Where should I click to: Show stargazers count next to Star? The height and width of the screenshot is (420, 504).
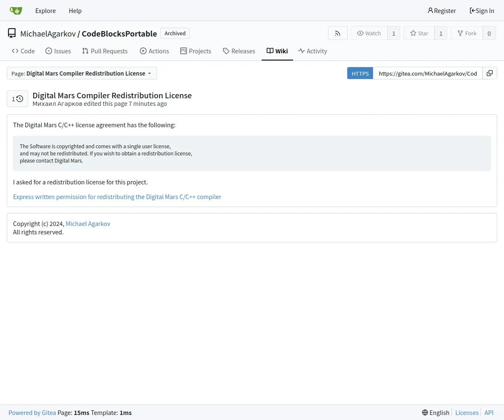[441, 33]
